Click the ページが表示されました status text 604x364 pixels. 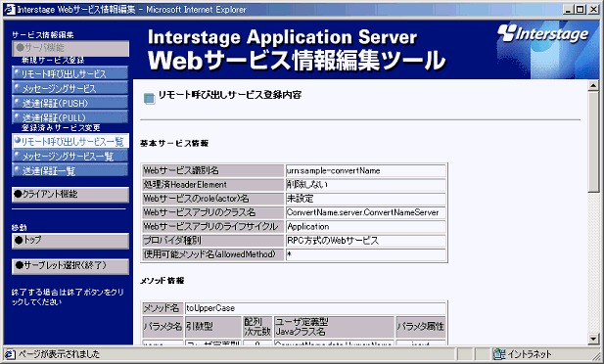[x=59, y=354]
